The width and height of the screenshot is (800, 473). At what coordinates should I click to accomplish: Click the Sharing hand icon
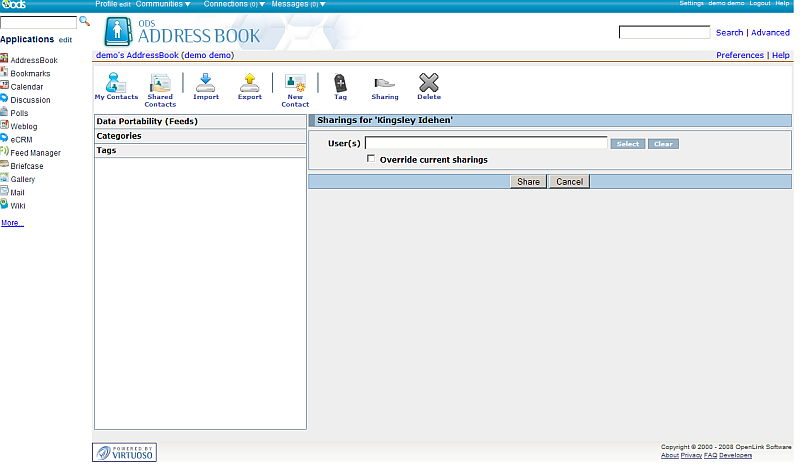point(384,83)
